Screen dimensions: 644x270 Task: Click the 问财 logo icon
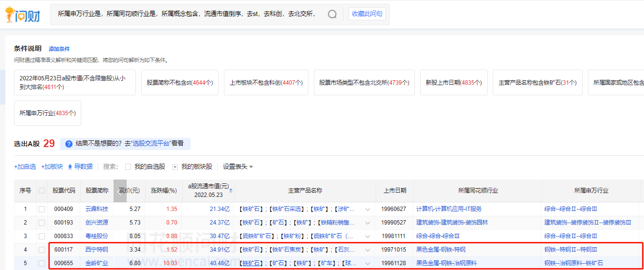[23, 15]
